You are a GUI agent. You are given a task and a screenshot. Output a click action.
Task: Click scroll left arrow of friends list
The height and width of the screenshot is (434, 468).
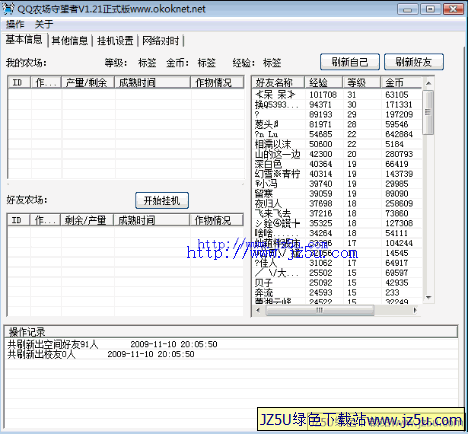(258, 310)
